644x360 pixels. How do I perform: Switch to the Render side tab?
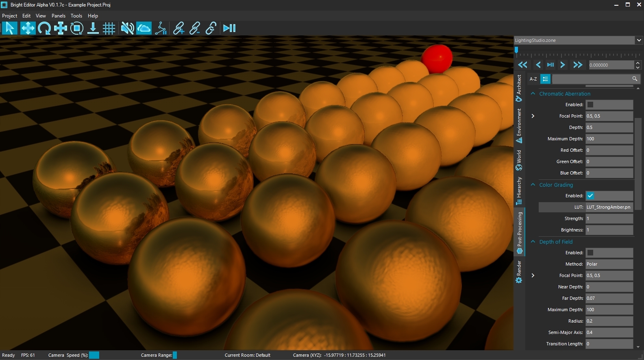click(519, 272)
